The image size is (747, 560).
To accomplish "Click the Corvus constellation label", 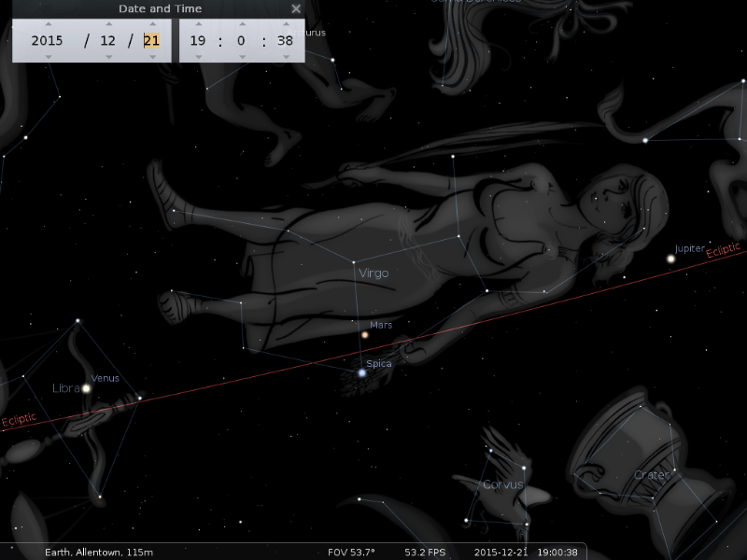I will 502,484.
